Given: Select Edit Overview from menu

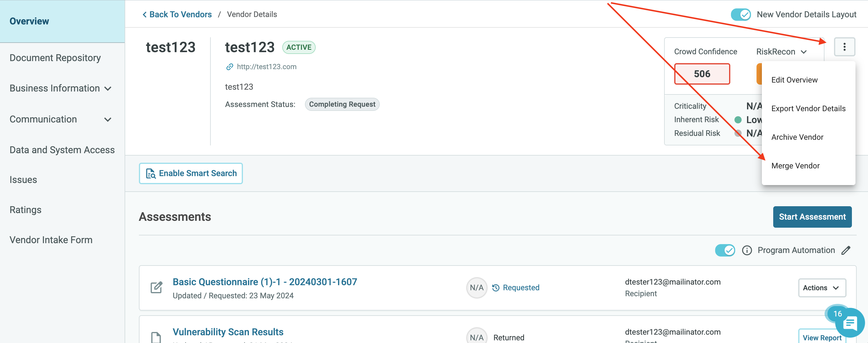Looking at the screenshot, I should point(794,80).
